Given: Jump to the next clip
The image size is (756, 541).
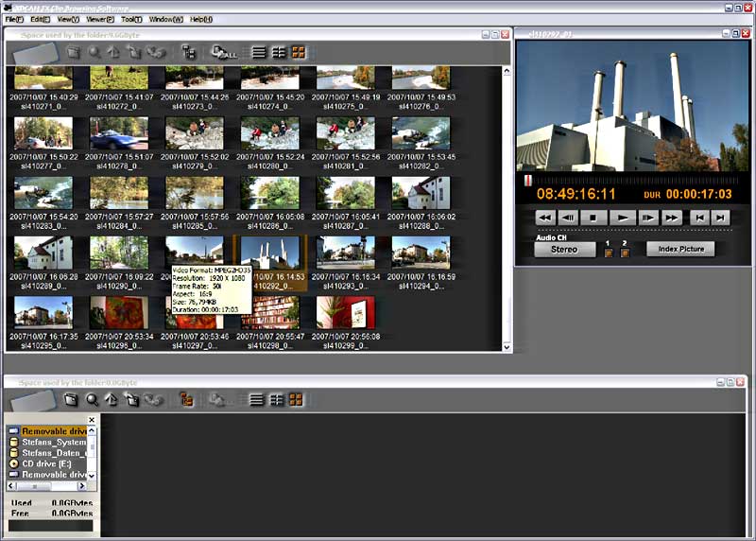Looking at the screenshot, I should coord(721,218).
